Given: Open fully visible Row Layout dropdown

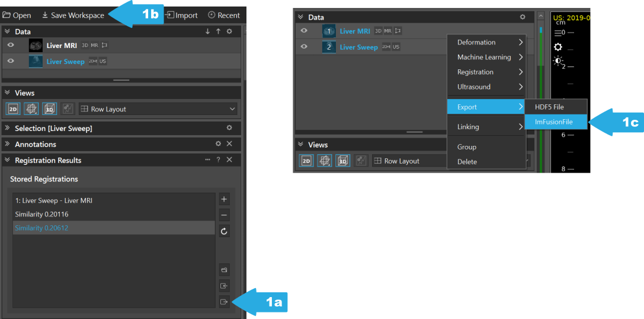Looking at the screenshot, I should 158,109.
